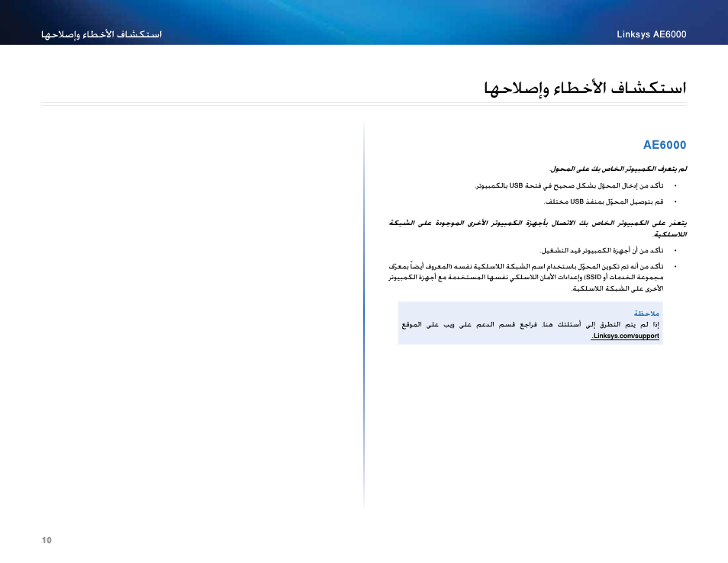Screen dimensions: 728x563
Task: Click the note sentence about the support section
Action: 530,330
